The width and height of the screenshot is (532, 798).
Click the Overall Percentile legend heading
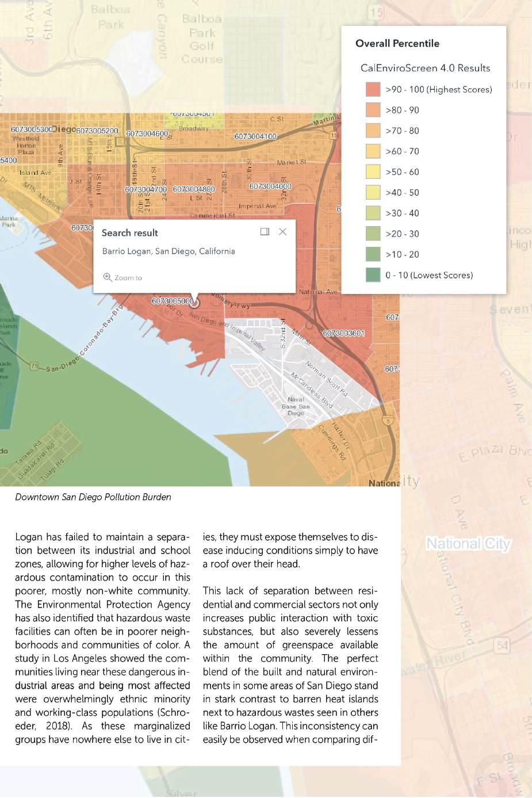click(x=397, y=43)
